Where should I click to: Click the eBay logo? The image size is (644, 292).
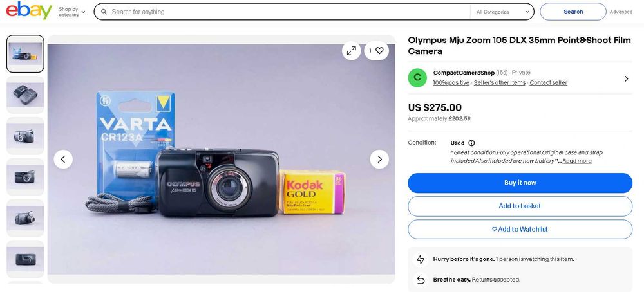(x=29, y=11)
